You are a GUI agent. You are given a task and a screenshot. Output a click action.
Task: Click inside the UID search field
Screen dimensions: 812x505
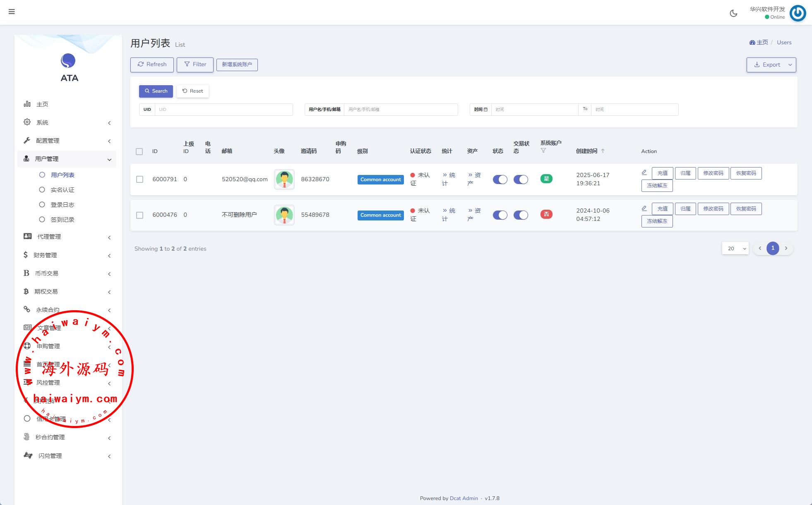pos(223,110)
